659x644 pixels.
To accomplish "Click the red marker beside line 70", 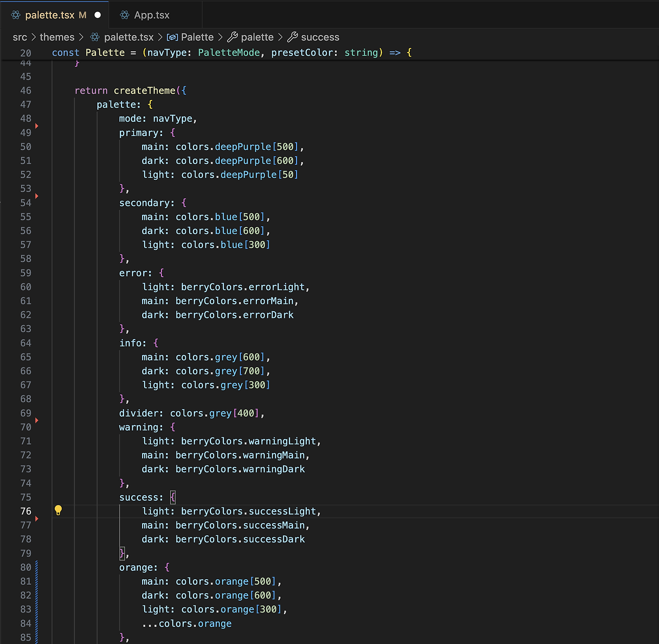I will (37, 420).
